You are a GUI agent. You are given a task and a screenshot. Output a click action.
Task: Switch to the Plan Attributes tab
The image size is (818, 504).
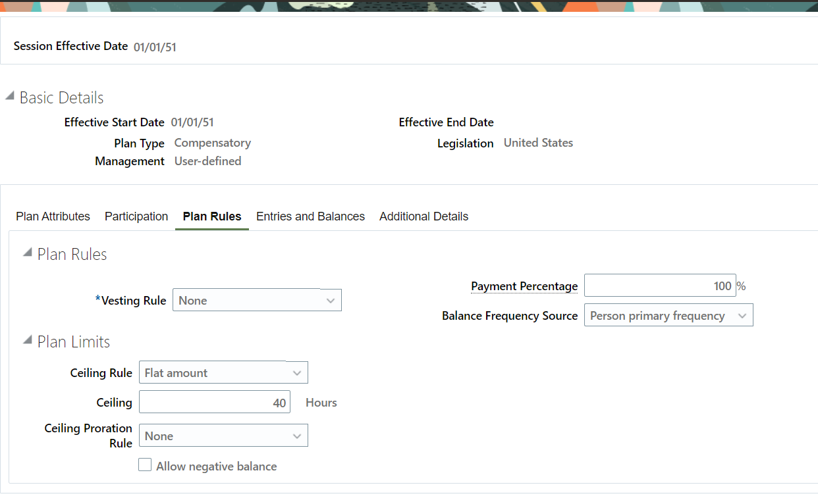53,216
